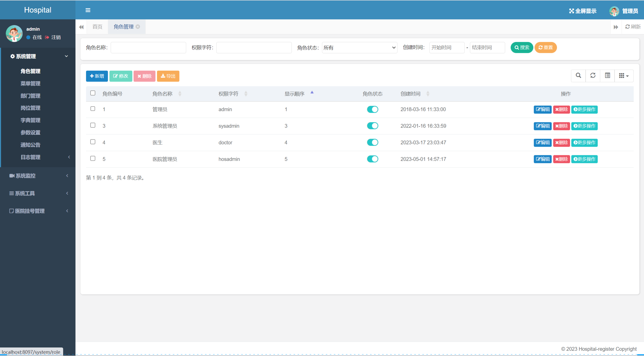This screenshot has width=644, height=356.
Task: Click the blue 新增 button
Action: (97, 76)
